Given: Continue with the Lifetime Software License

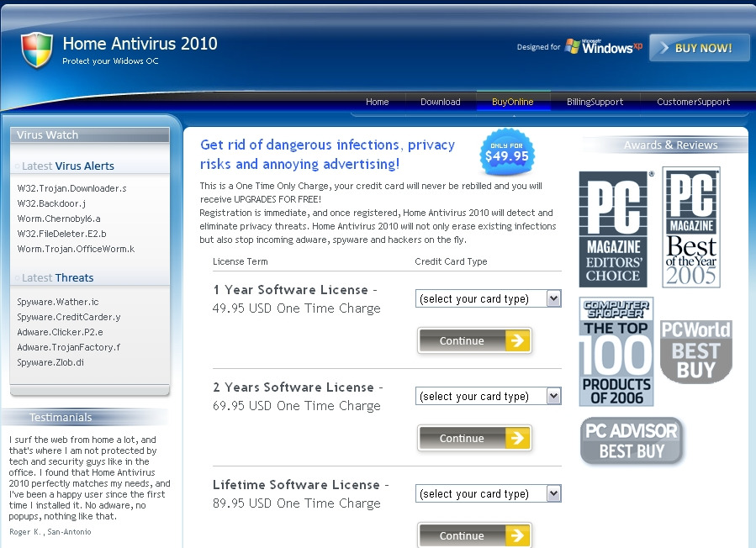Looking at the screenshot, I should (474, 535).
